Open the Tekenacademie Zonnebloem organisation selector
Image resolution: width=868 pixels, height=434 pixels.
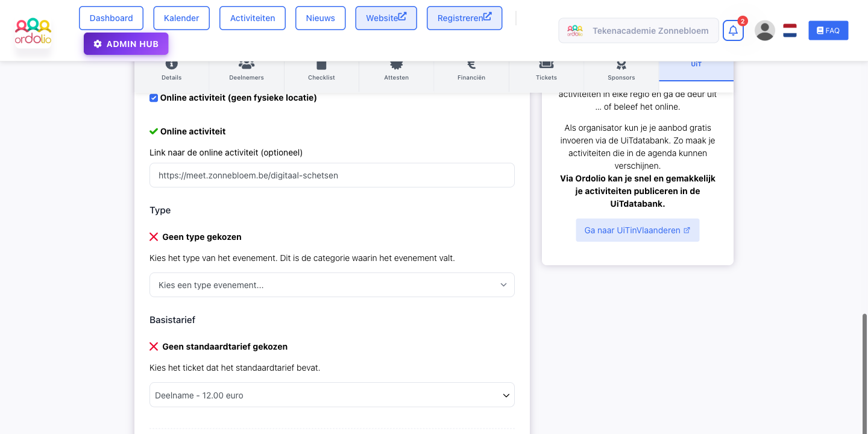639,30
